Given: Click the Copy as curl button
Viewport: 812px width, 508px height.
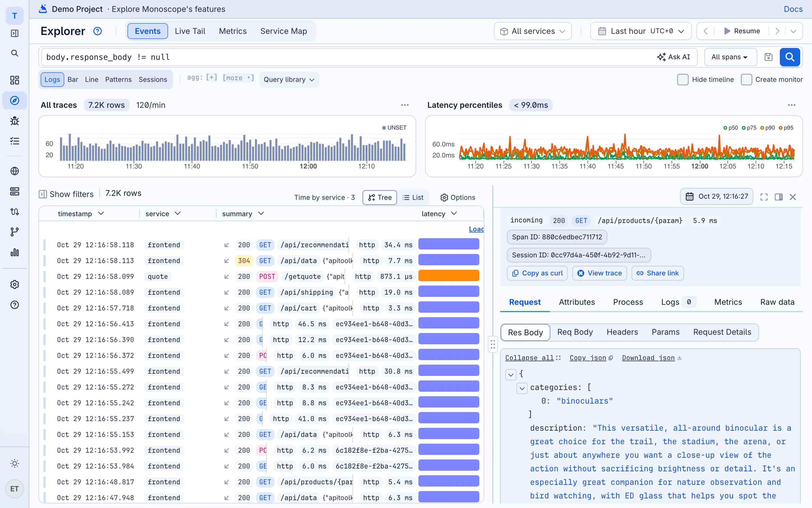Looking at the screenshot, I should 537,273.
